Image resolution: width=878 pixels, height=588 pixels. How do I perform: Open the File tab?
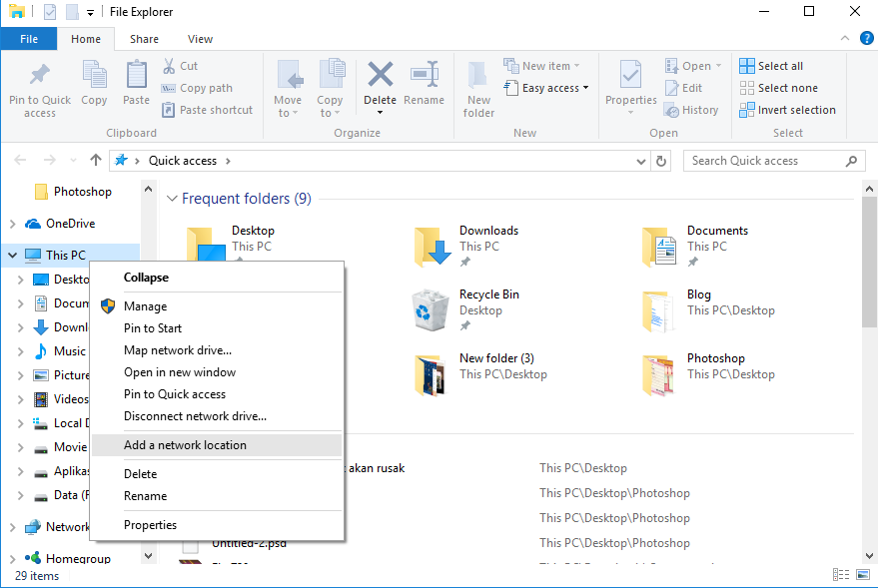29,39
